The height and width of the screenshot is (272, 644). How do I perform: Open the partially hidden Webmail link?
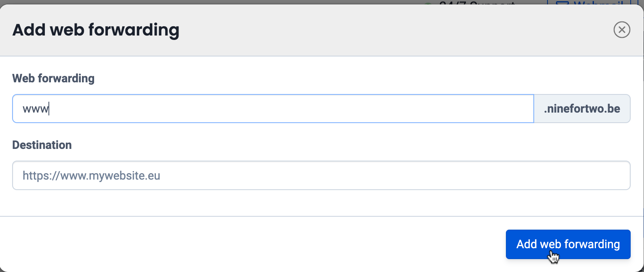598,3
